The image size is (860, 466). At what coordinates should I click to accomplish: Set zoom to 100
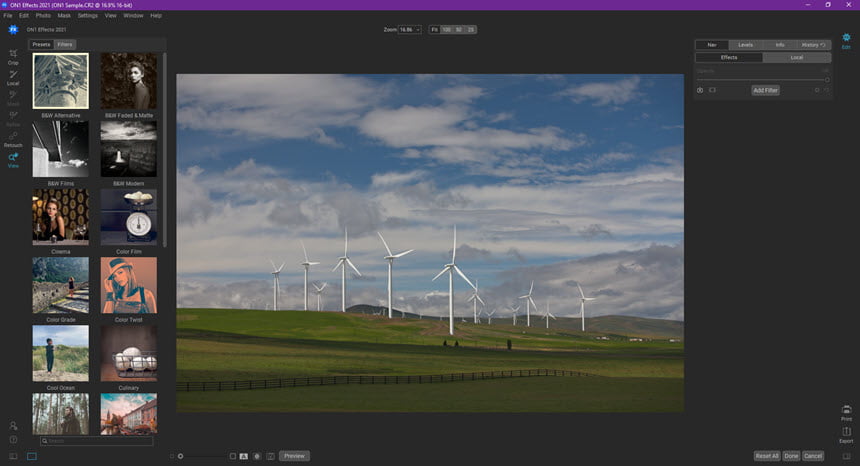[446, 30]
